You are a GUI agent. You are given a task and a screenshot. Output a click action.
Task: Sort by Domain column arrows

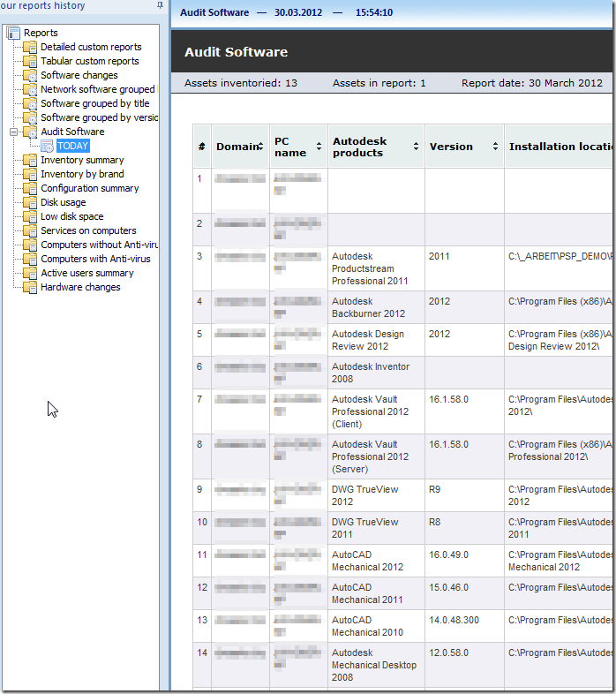[x=261, y=146]
